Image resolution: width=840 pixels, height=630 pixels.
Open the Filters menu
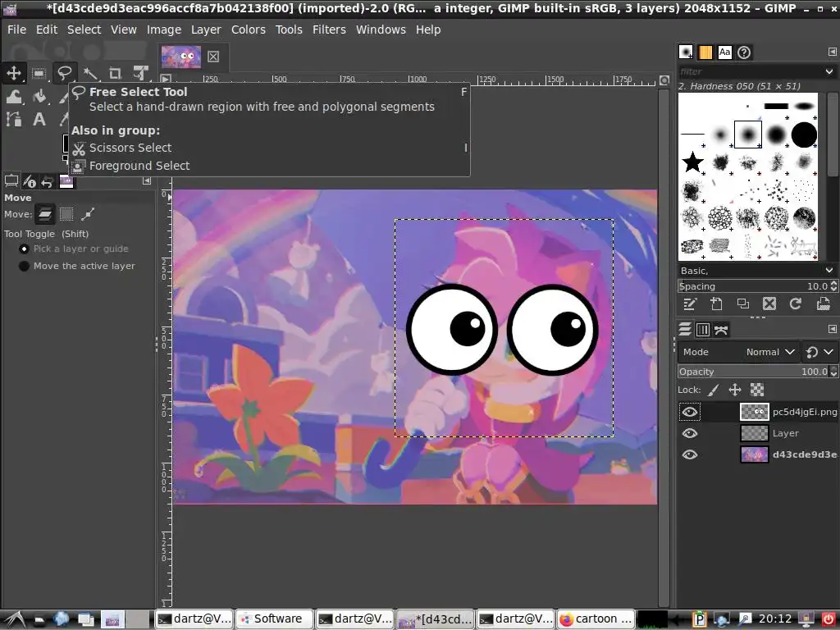[329, 30]
